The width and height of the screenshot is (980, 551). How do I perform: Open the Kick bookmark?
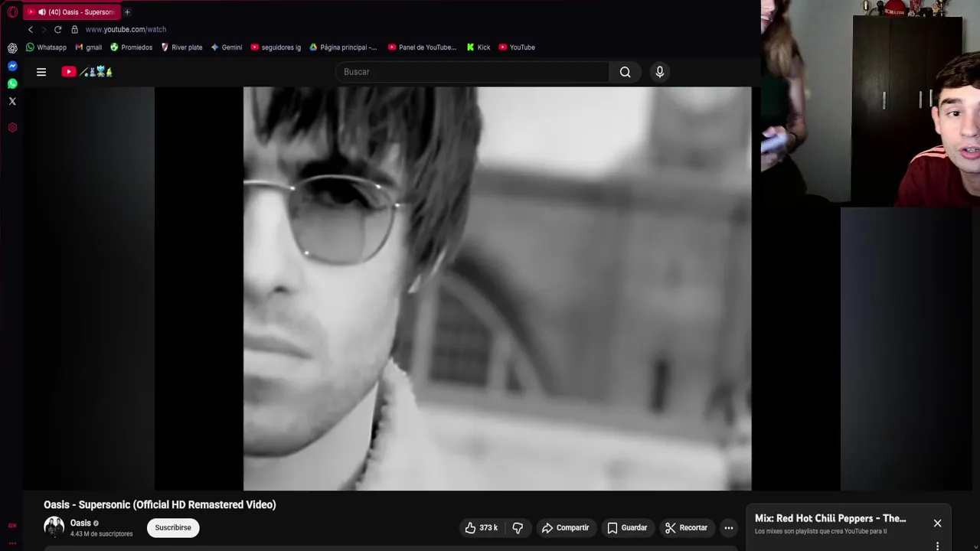[479, 47]
